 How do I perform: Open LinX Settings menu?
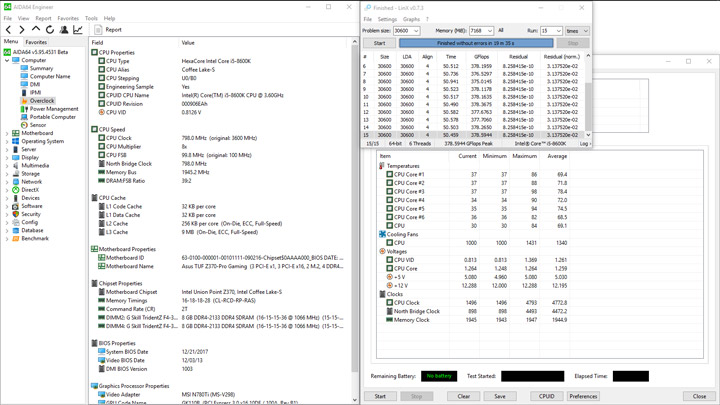click(387, 19)
